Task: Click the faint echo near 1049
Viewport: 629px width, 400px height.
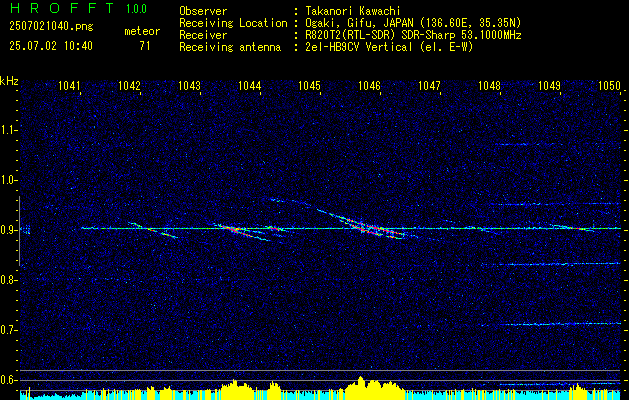Action: (x=572, y=228)
